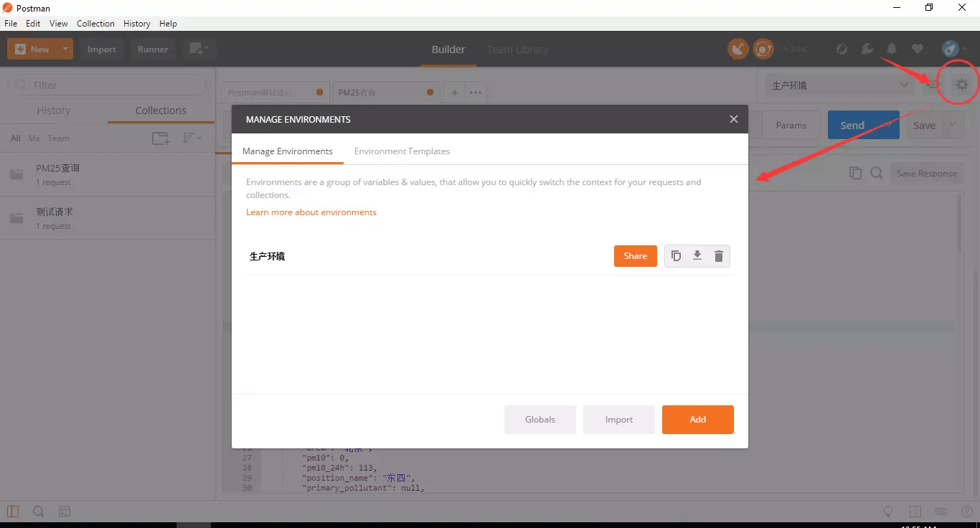Click the lightbulb icon in status bar

888,511
